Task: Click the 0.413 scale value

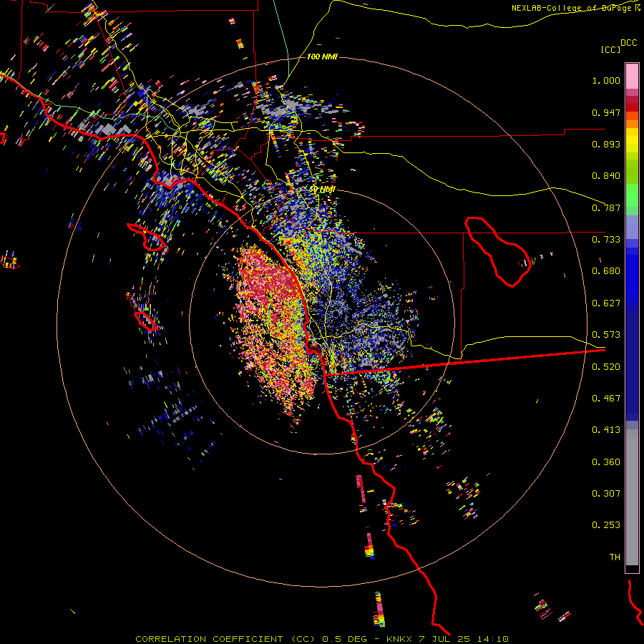Action: click(606, 430)
